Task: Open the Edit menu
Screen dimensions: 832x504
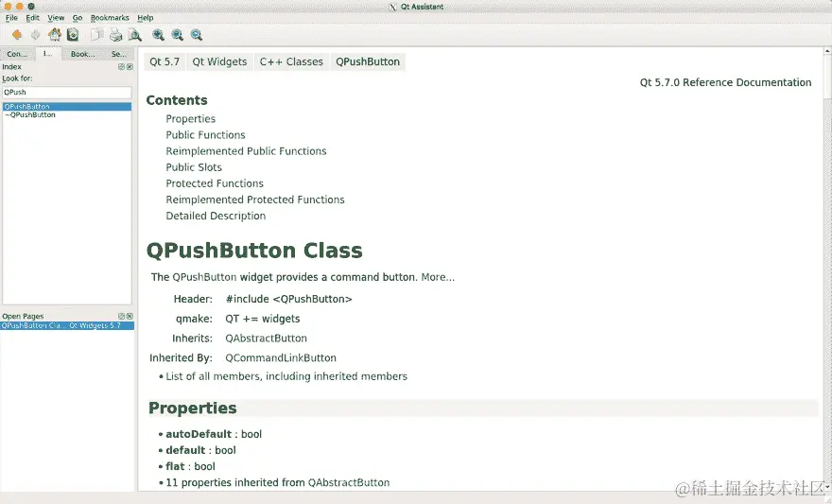Action: [x=32, y=18]
